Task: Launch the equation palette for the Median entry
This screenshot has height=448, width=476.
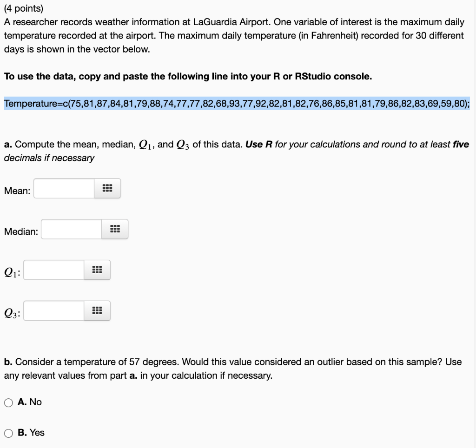Action: coord(115,229)
